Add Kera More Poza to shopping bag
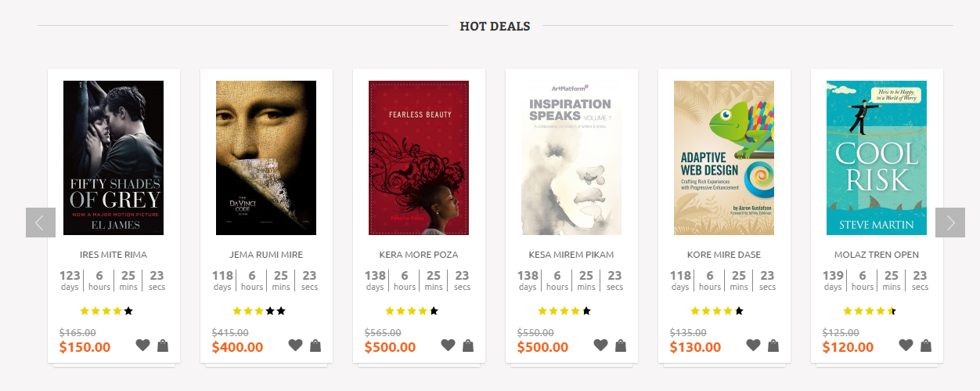 pos(468,345)
